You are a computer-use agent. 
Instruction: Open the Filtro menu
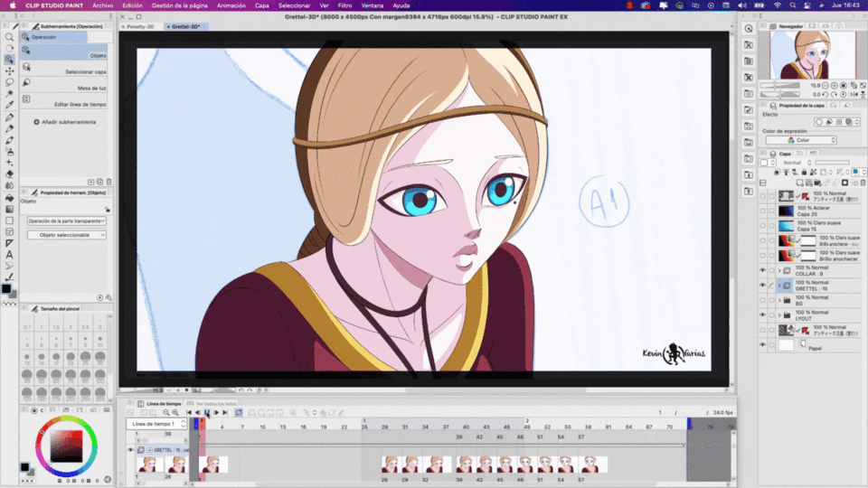(x=344, y=5)
